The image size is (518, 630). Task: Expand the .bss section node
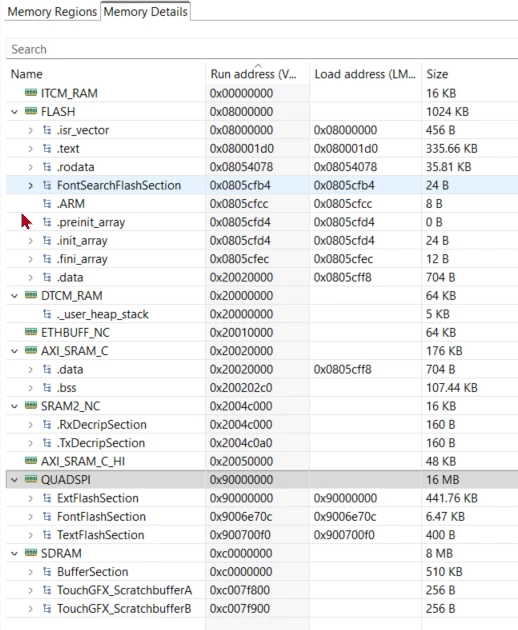click(x=31, y=388)
